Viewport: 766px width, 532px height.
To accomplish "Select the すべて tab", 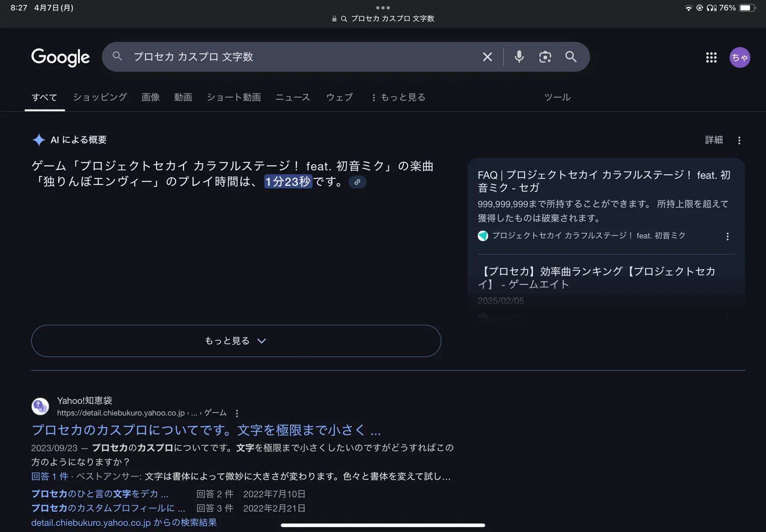I will tap(44, 98).
